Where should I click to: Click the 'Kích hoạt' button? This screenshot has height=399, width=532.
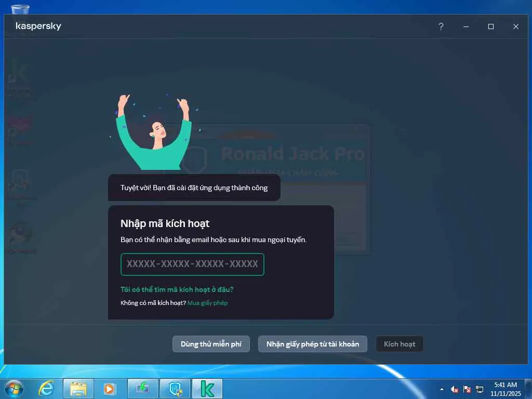[400, 344]
